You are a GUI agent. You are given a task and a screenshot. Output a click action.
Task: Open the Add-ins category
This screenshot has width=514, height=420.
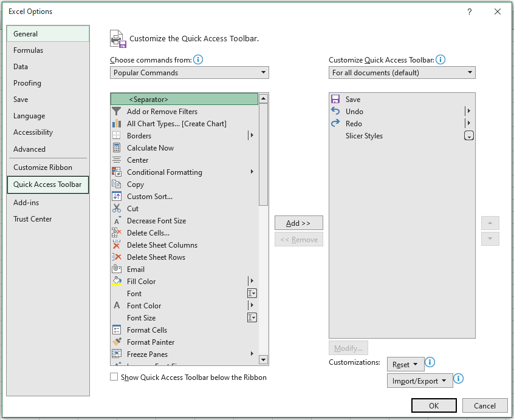click(48, 203)
